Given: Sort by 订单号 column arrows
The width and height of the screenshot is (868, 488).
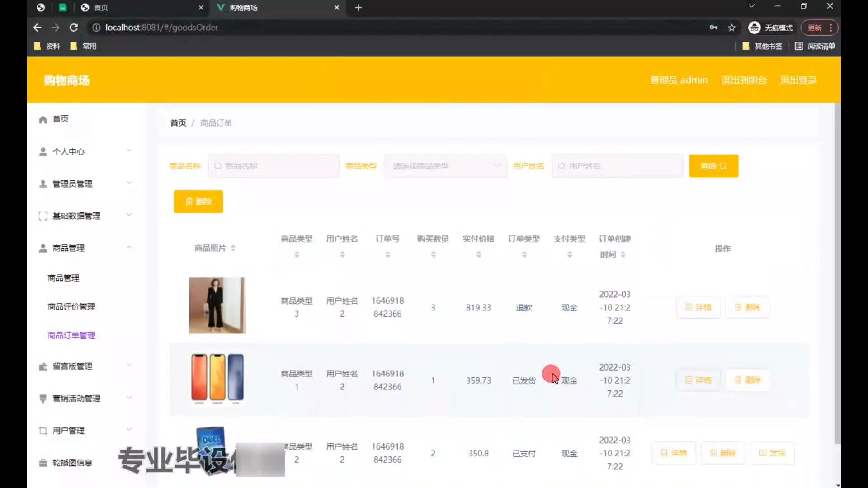Looking at the screenshot, I should click(387, 255).
